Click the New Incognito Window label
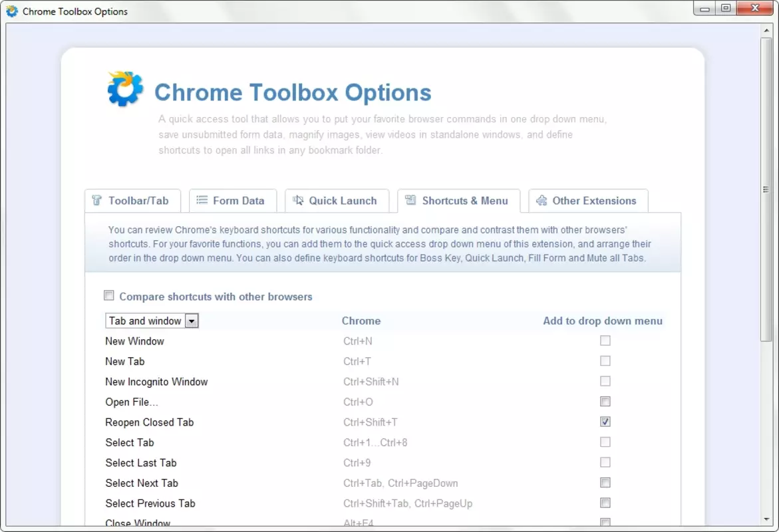 point(156,382)
